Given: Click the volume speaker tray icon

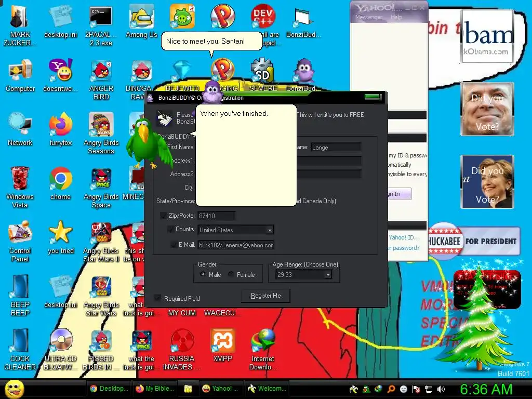Looking at the screenshot, I should 441,389.
